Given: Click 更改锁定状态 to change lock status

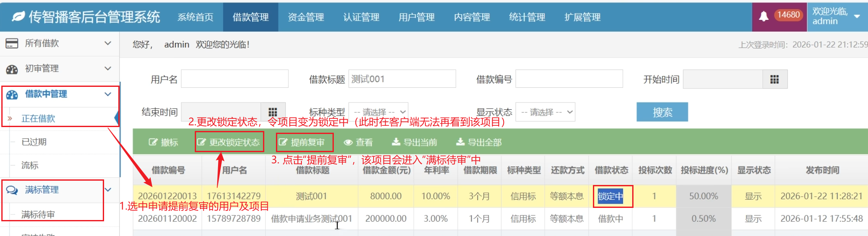Looking at the screenshot, I should (229, 142).
